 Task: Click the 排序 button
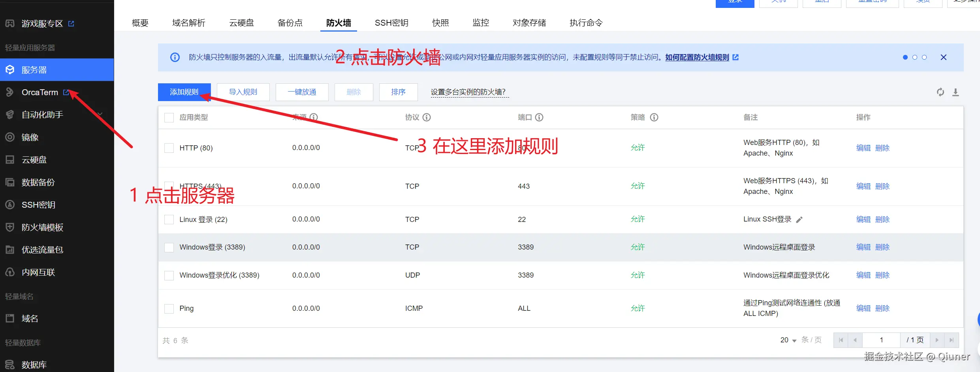click(x=399, y=92)
